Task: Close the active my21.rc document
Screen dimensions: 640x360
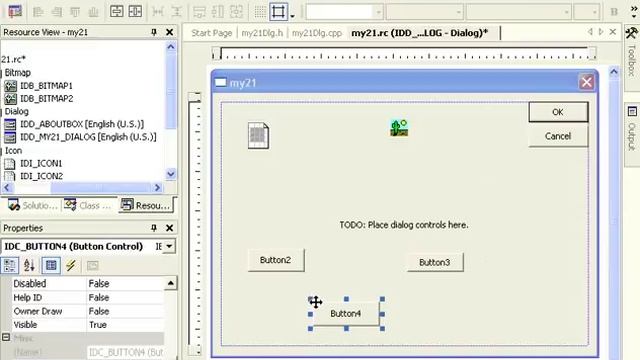Action: (613, 31)
